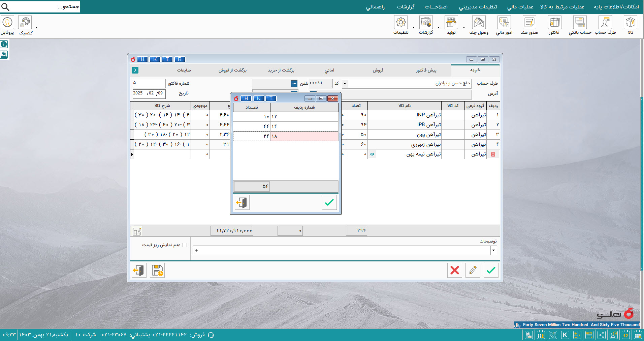644x341 pixels.
Task: Open the status bar phone list icon
Action: 553,335
